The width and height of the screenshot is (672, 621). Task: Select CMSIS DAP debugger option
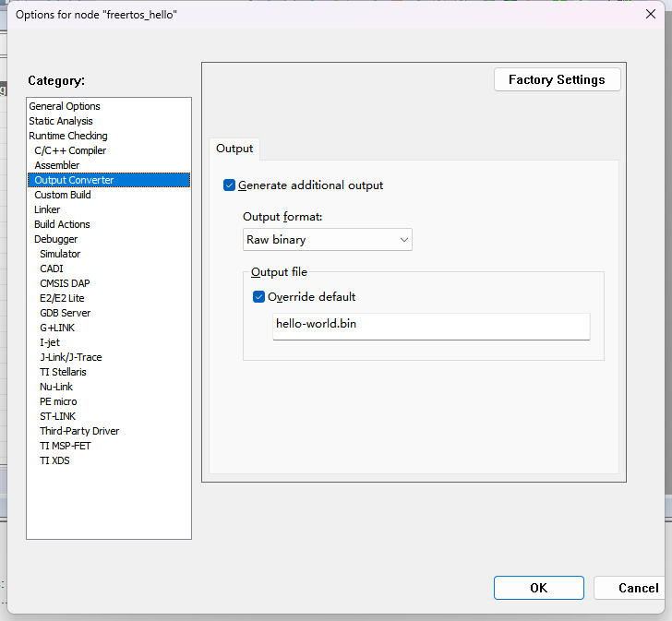click(65, 283)
